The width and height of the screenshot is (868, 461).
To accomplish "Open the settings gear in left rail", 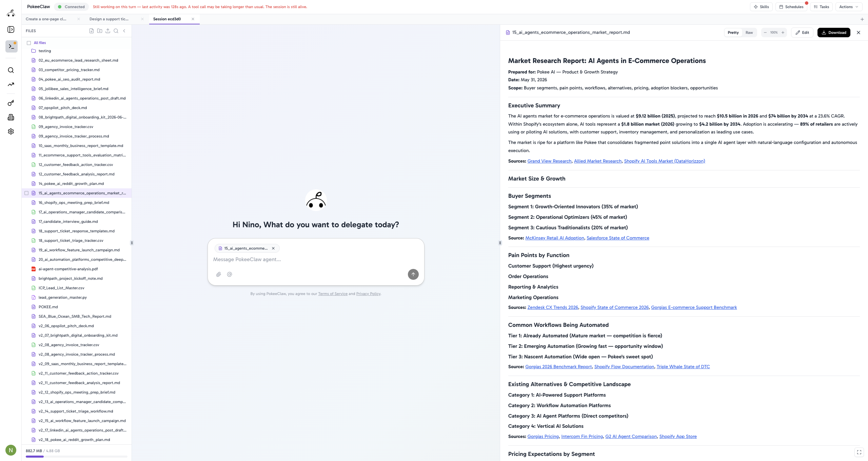I will click(x=11, y=131).
